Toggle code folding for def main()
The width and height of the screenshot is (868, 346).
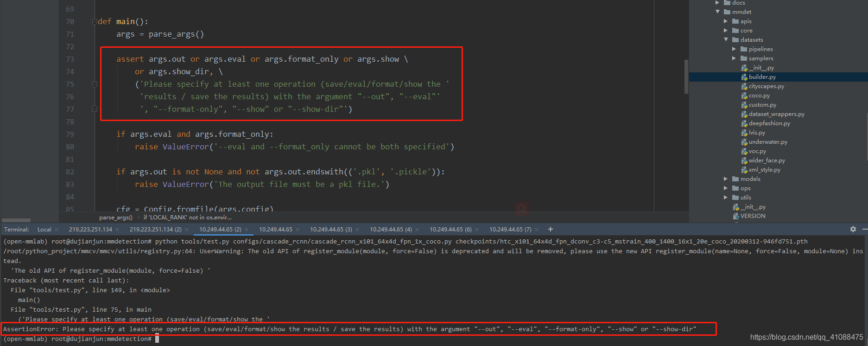click(x=95, y=22)
